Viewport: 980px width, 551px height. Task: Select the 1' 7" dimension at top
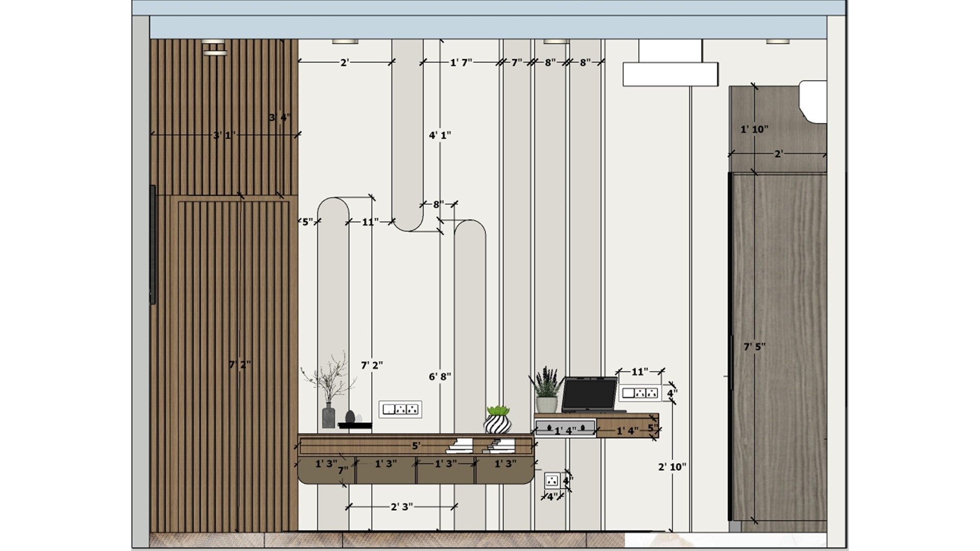[x=461, y=62]
